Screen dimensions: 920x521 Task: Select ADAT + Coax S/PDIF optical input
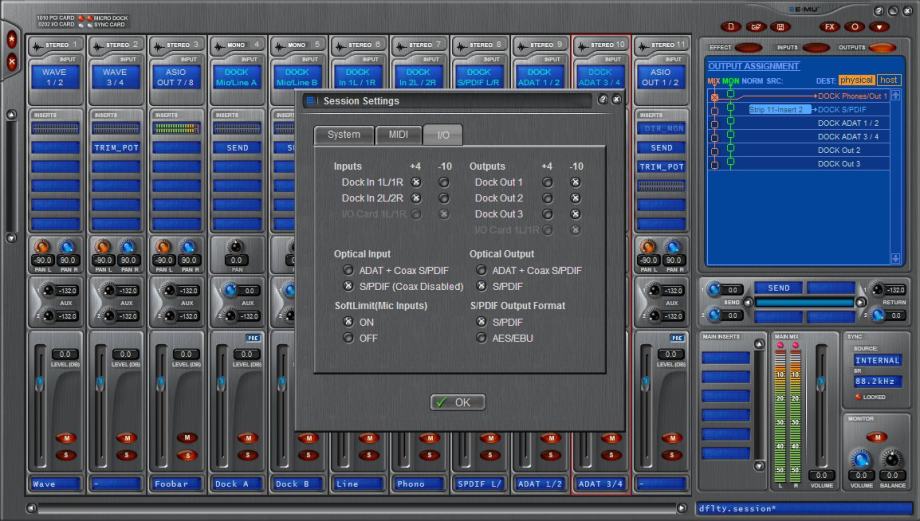tap(347, 270)
